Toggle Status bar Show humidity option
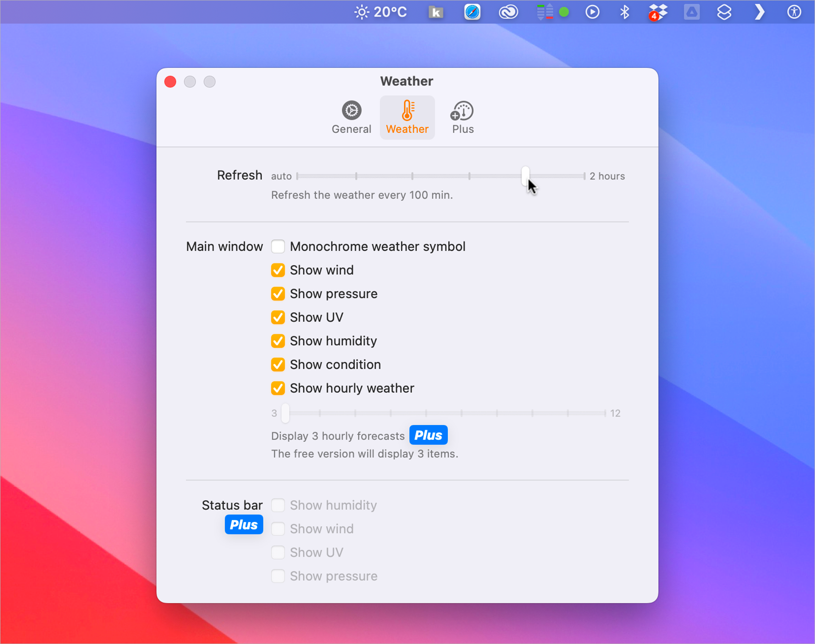 coord(277,504)
